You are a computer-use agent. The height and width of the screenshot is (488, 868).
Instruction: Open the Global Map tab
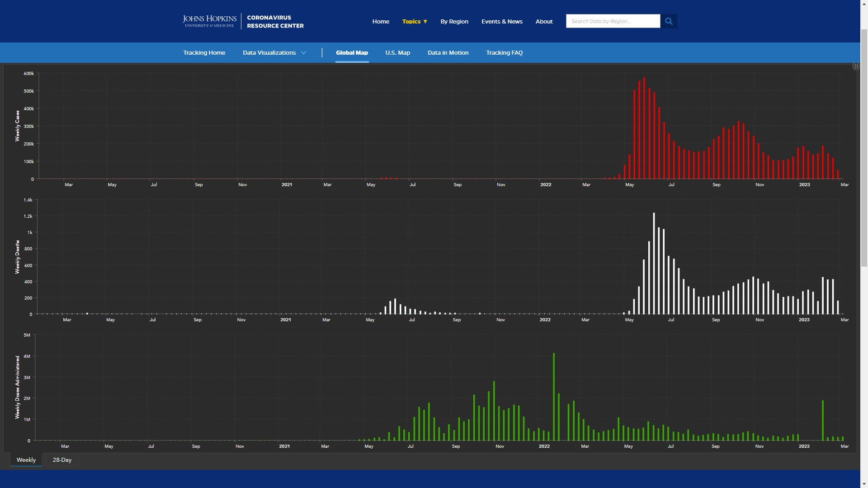coord(352,53)
